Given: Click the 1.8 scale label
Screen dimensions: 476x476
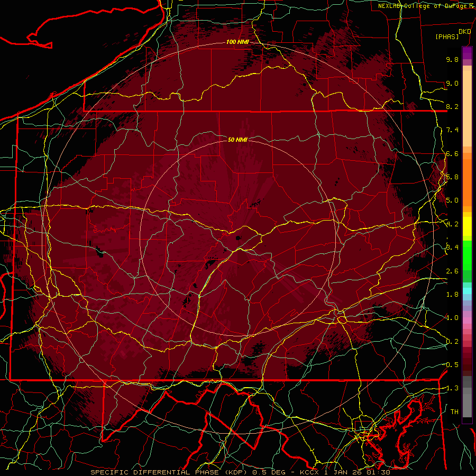Looking at the screenshot, I should point(452,295).
